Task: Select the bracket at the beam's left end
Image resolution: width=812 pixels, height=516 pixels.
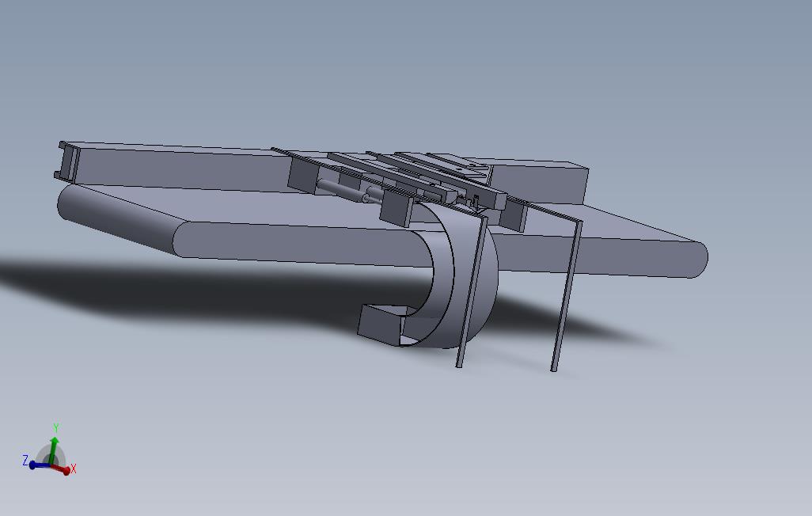Action: [x=67, y=161]
